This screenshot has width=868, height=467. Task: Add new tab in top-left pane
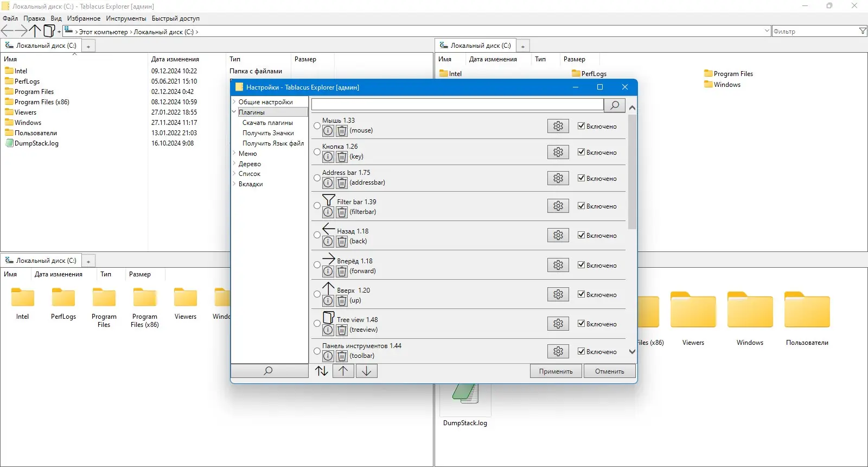[88, 46]
